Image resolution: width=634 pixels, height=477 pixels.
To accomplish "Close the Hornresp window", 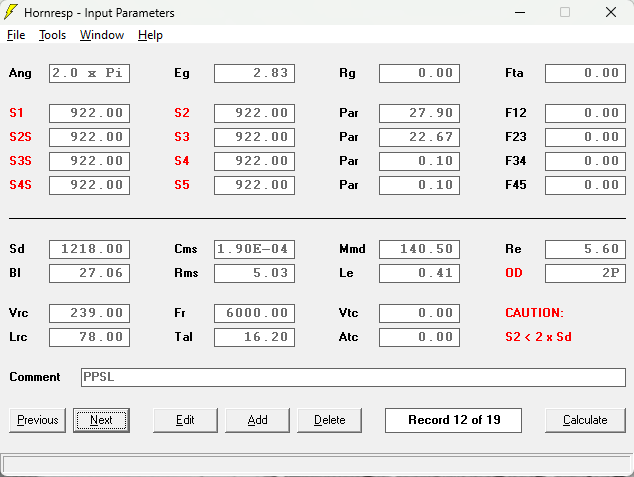I will (611, 13).
